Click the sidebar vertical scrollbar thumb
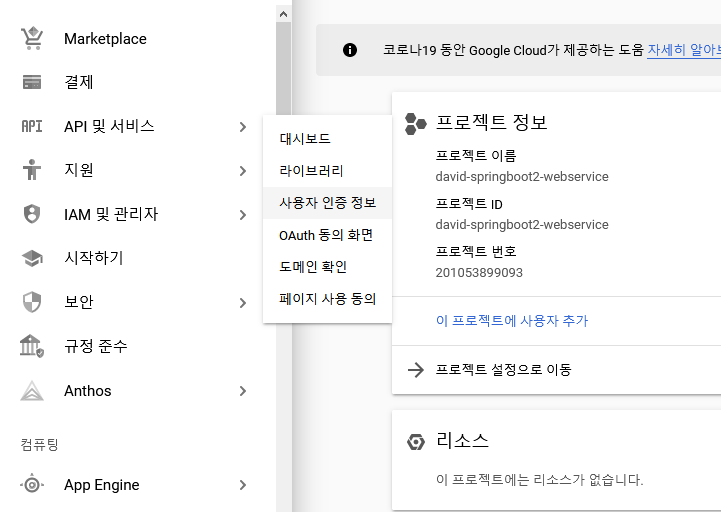The image size is (721, 512). click(283, 69)
